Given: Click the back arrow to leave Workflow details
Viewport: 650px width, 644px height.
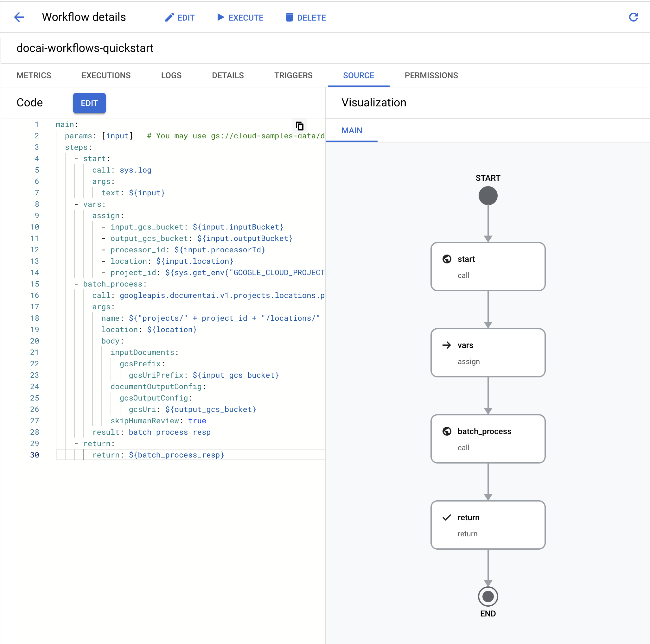Looking at the screenshot, I should 19,17.
